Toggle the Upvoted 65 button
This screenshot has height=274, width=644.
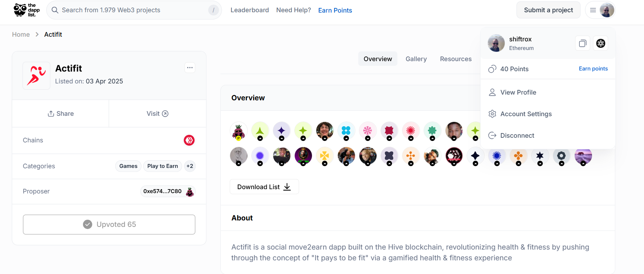tap(109, 224)
